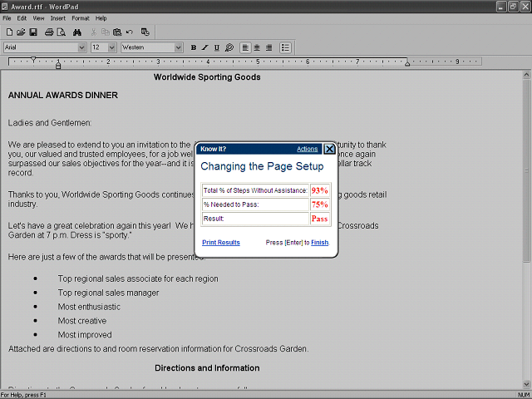Click the right indent marker on ruler
The height and width of the screenshot is (399, 532).
(407, 63)
